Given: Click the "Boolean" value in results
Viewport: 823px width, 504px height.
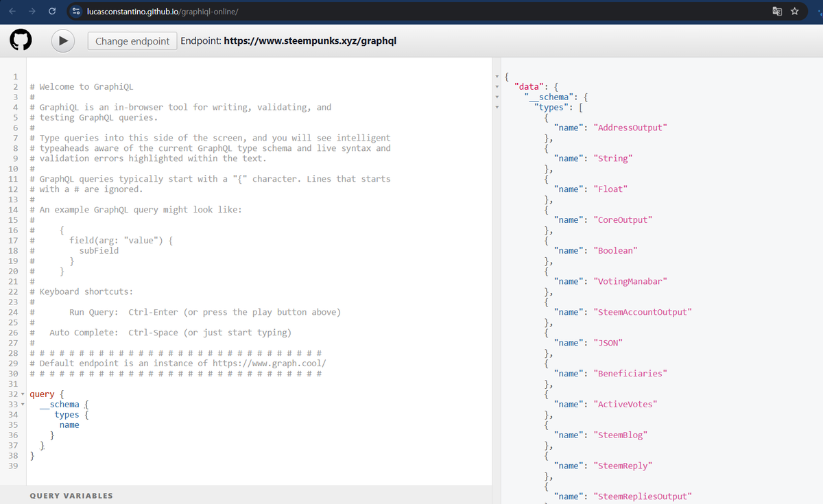Looking at the screenshot, I should point(616,251).
